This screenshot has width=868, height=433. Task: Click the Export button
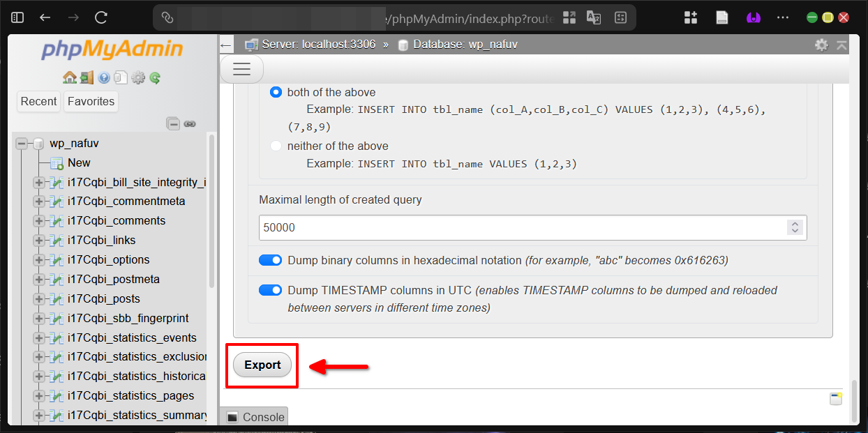click(262, 365)
